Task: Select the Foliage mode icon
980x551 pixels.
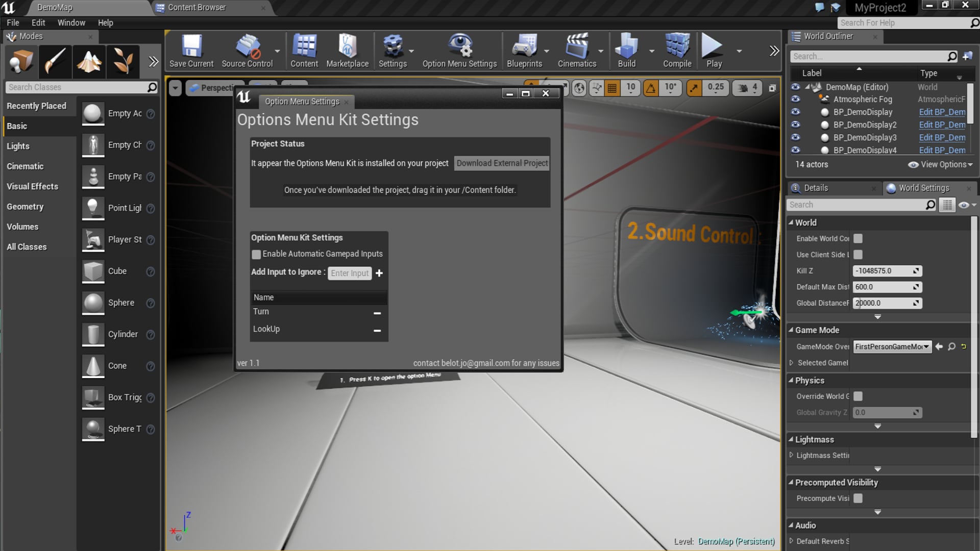Action: click(x=123, y=61)
